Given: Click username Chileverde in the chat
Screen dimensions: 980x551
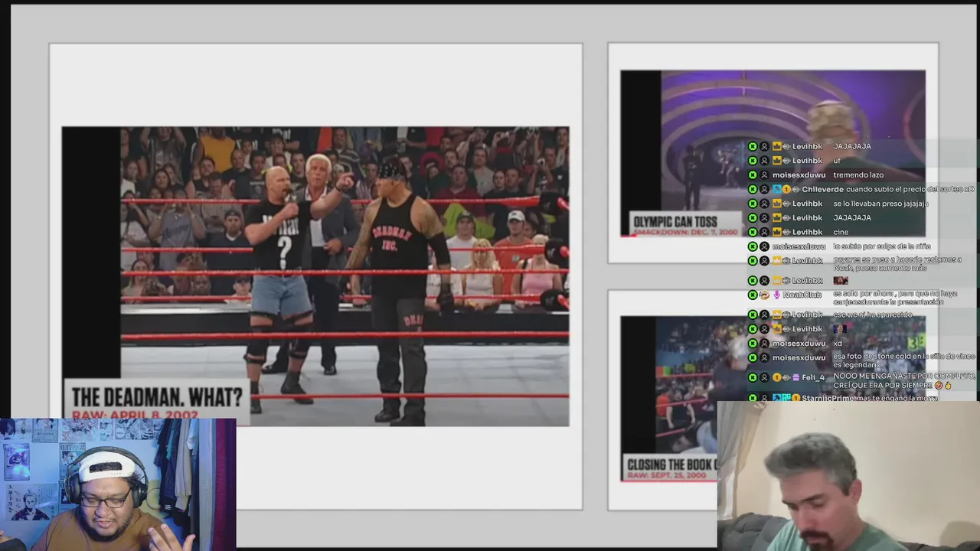Looking at the screenshot, I should tap(822, 189).
